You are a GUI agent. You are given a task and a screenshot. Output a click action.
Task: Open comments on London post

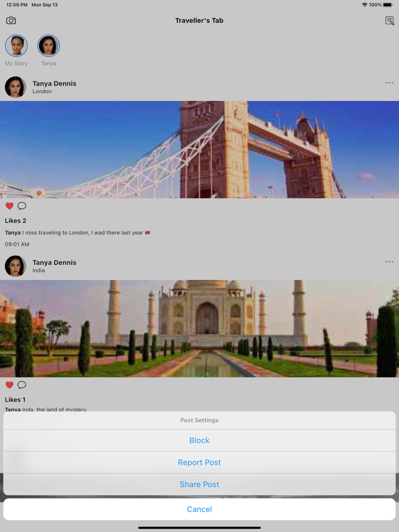(x=22, y=206)
